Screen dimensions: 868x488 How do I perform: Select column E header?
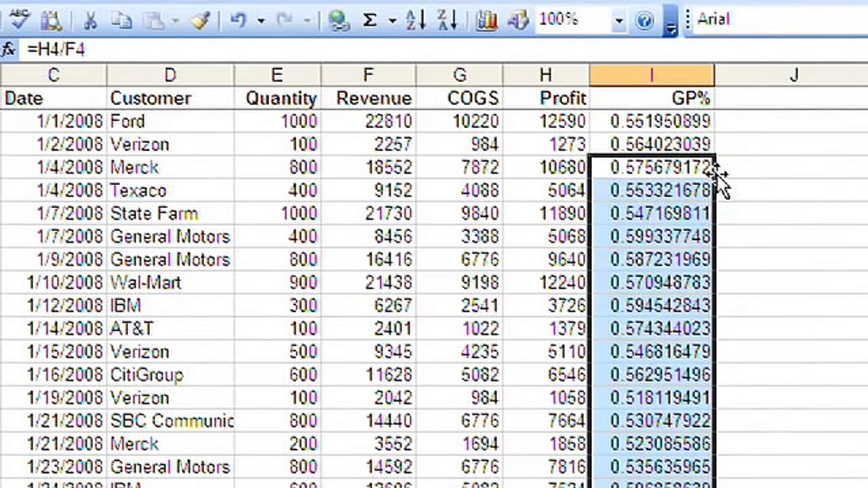(277, 75)
